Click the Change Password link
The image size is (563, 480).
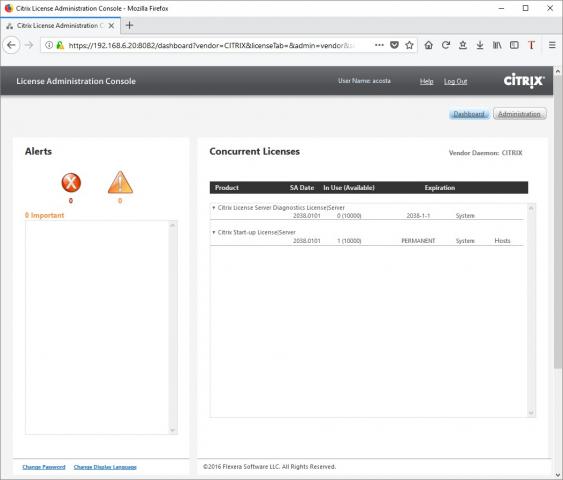click(x=44, y=467)
